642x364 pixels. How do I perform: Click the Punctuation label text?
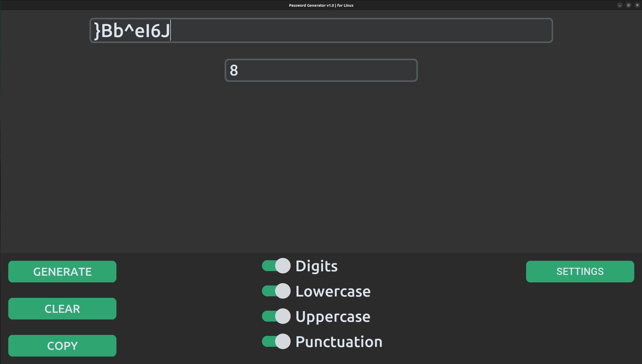click(x=339, y=342)
